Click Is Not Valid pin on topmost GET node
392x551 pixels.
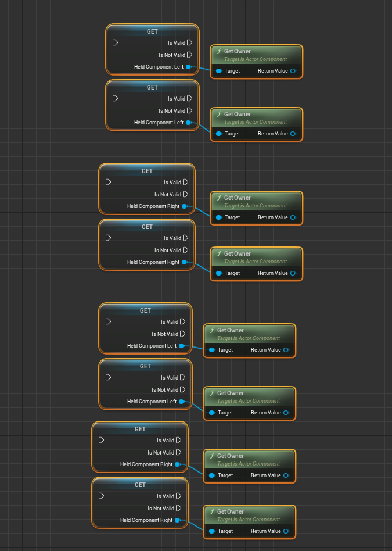190,55
